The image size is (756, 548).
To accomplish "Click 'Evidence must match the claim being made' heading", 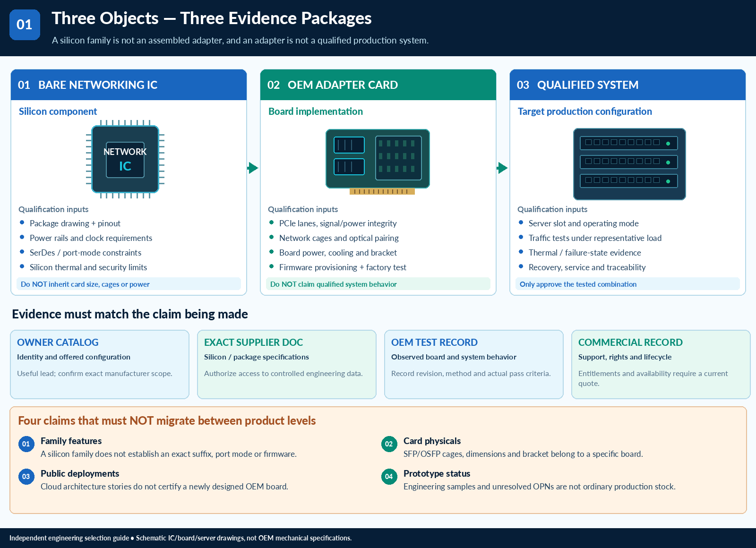I will (x=130, y=314).
